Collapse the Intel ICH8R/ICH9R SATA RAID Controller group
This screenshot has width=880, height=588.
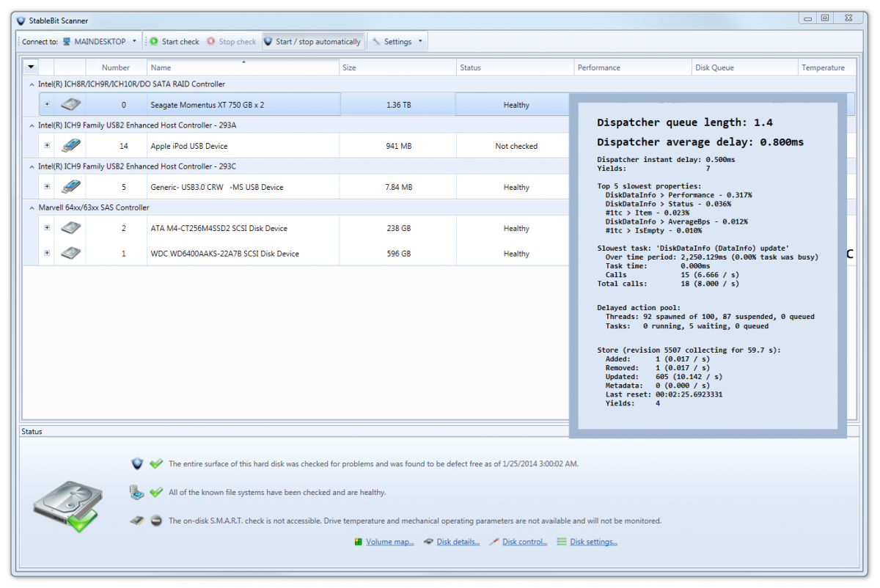pyautogui.click(x=32, y=84)
